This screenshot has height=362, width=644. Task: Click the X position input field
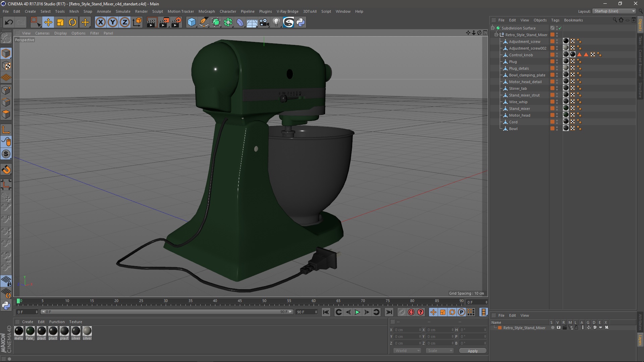coord(407,330)
